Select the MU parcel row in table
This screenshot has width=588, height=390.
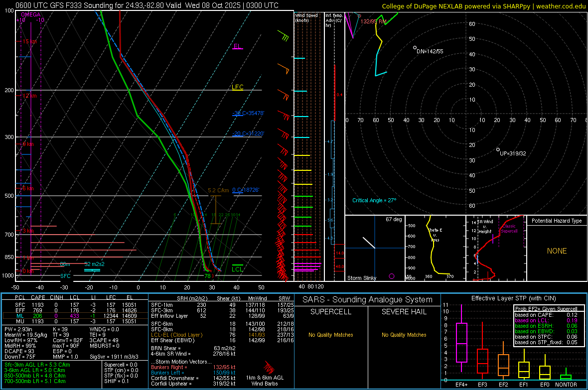coord(75,321)
